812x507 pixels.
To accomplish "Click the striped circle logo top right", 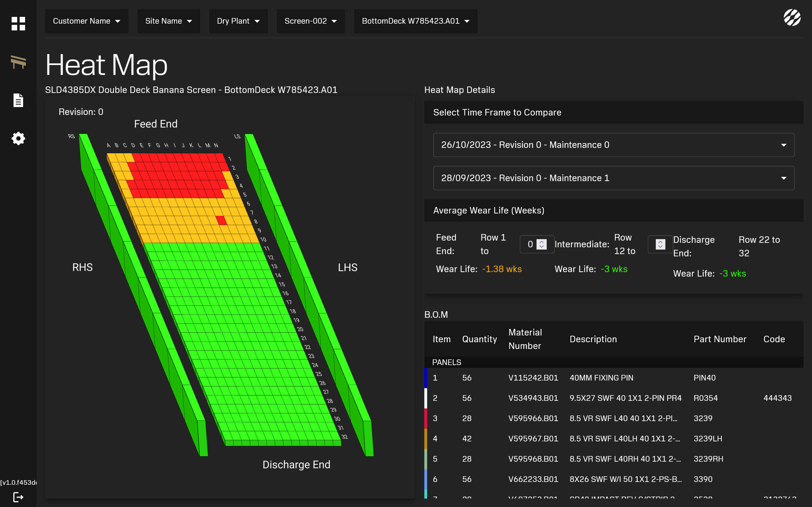I will pos(792,17).
